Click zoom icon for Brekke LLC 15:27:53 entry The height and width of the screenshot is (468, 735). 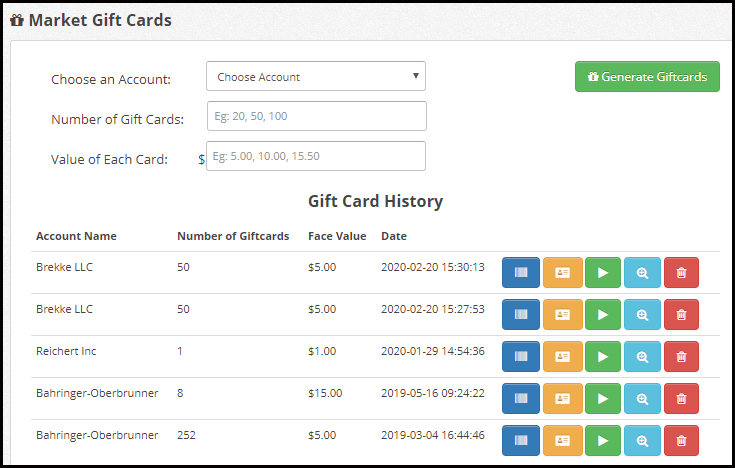click(x=642, y=314)
